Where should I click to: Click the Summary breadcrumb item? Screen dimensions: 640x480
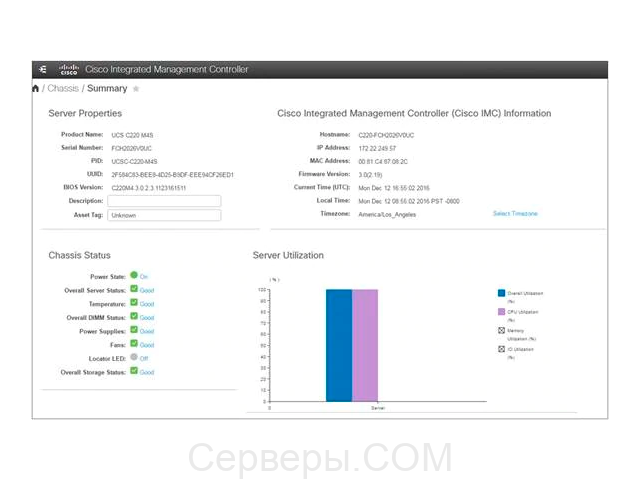tap(108, 89)
